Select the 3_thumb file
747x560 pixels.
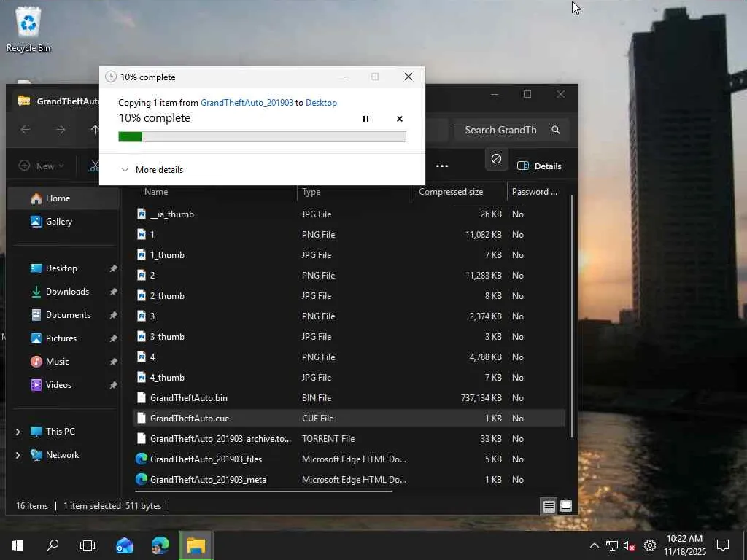(349, 337)
